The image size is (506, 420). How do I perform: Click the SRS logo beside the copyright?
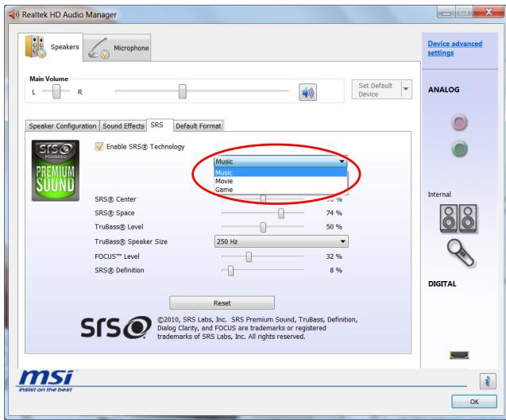pyautogui.click(x=116, y=327)
